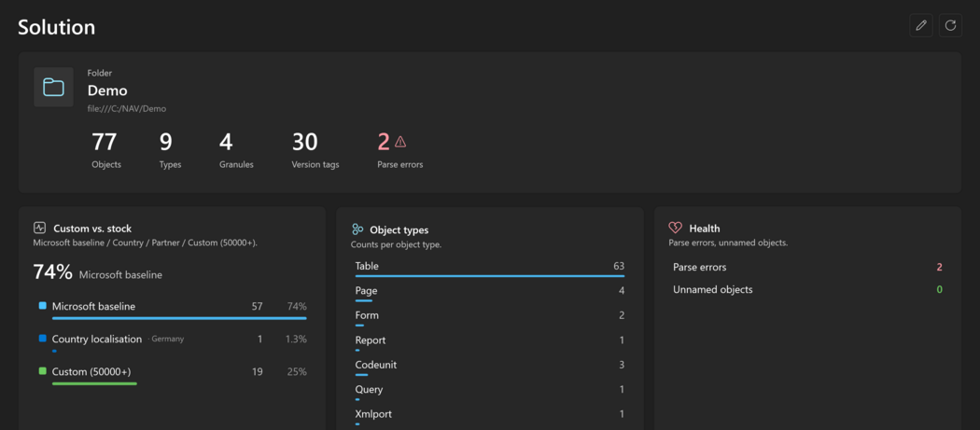Click the Country localisation legend label

(x=97, y=339)
